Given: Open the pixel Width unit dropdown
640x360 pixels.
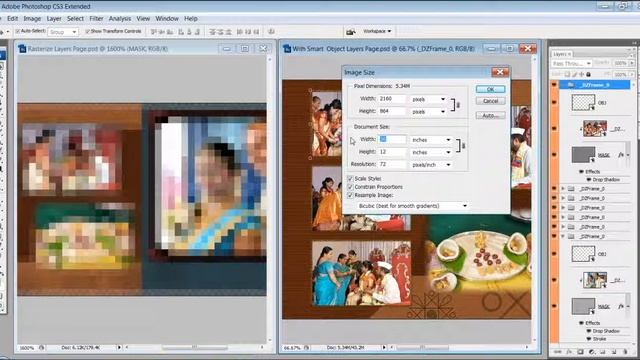Looking at the screenshot, I should (428, 99).
